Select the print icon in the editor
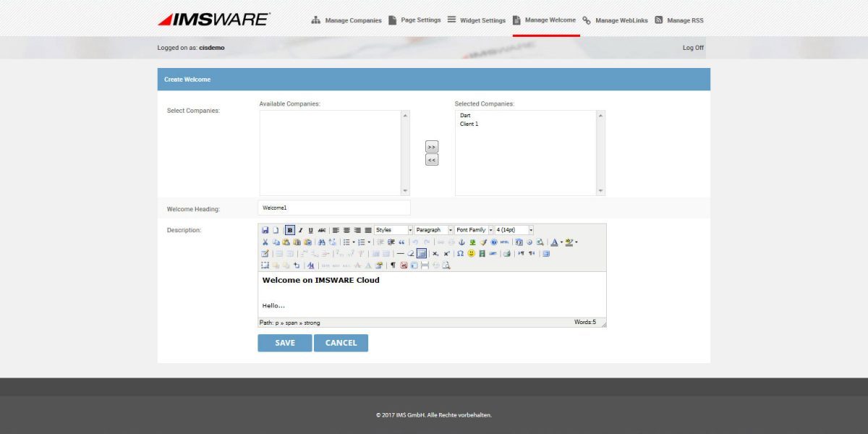The width and height of the screenshot is (868, 434). (x=507, y=252)
